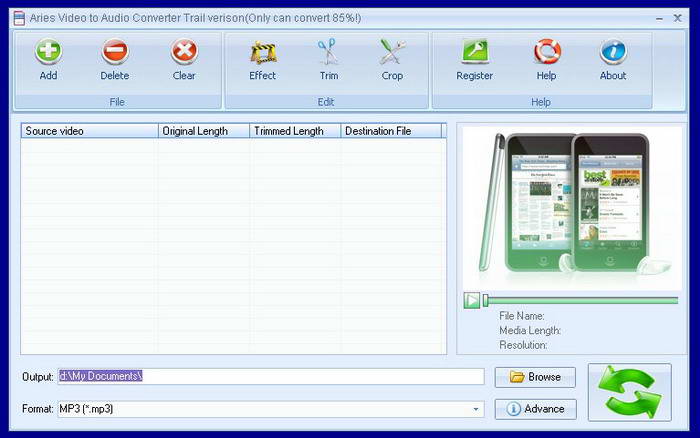Play the preview video
Screen dimensions: 700x438
pos(471,300)
